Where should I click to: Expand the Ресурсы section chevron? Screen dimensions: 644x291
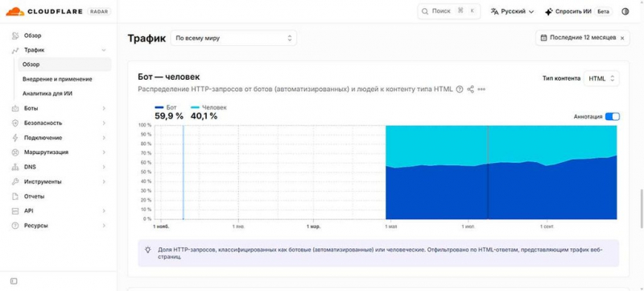coord(104,226)
